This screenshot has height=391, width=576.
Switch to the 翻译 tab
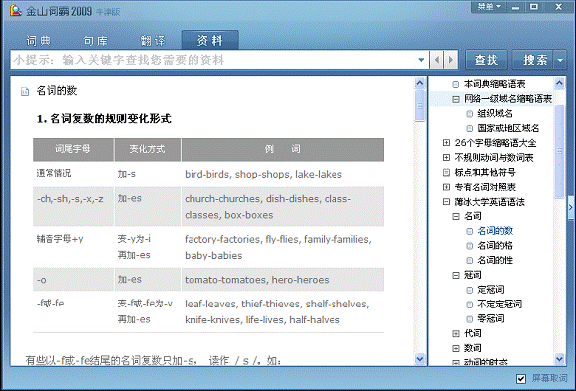pyautogui.click(x=153, y=41)
